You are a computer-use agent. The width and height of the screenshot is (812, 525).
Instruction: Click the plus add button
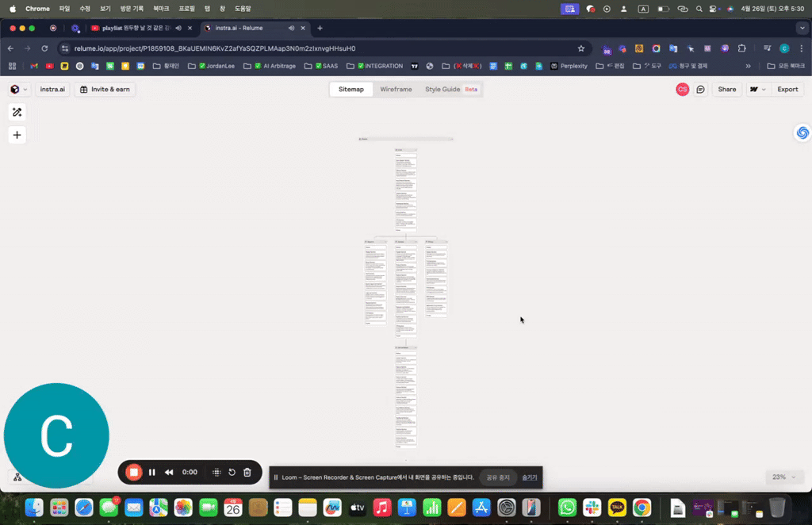(17, 135)
